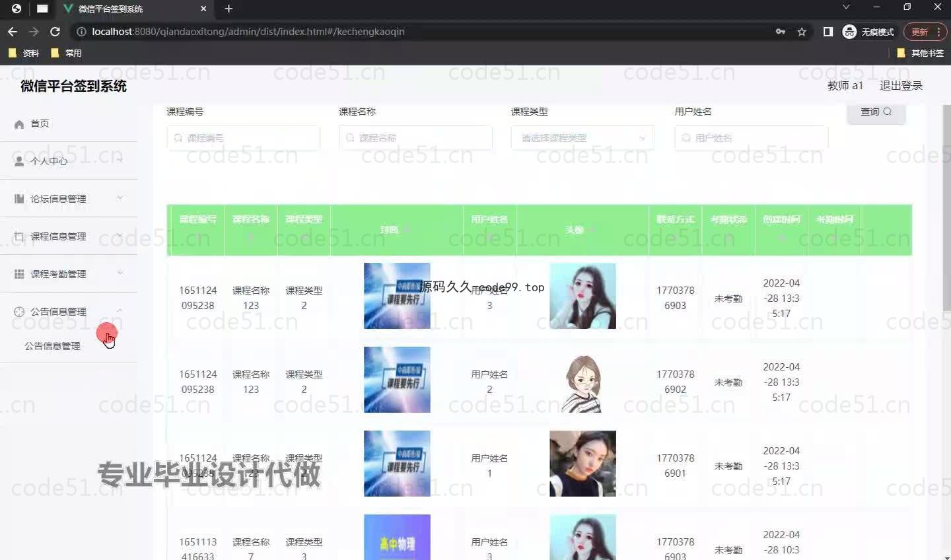This screenshot has width=951, height=560.
Task: Click the person icon beside 个人中心
Action: point(19,161)
